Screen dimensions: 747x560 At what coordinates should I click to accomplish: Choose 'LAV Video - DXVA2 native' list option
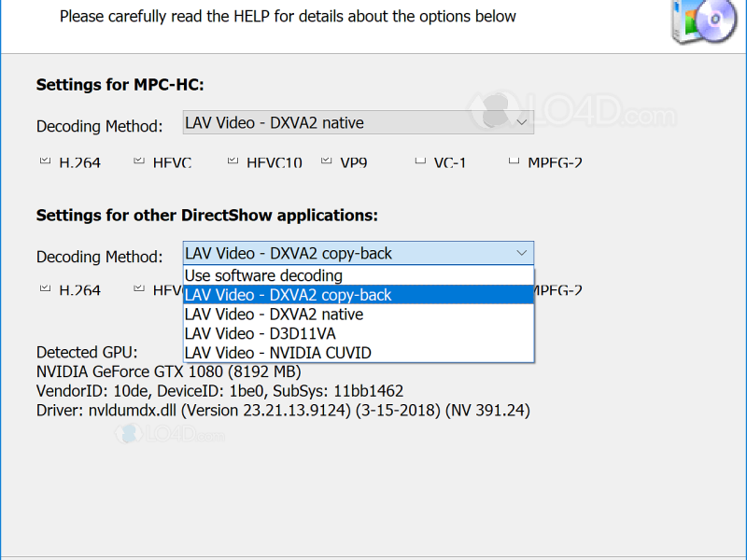(359, 315)
